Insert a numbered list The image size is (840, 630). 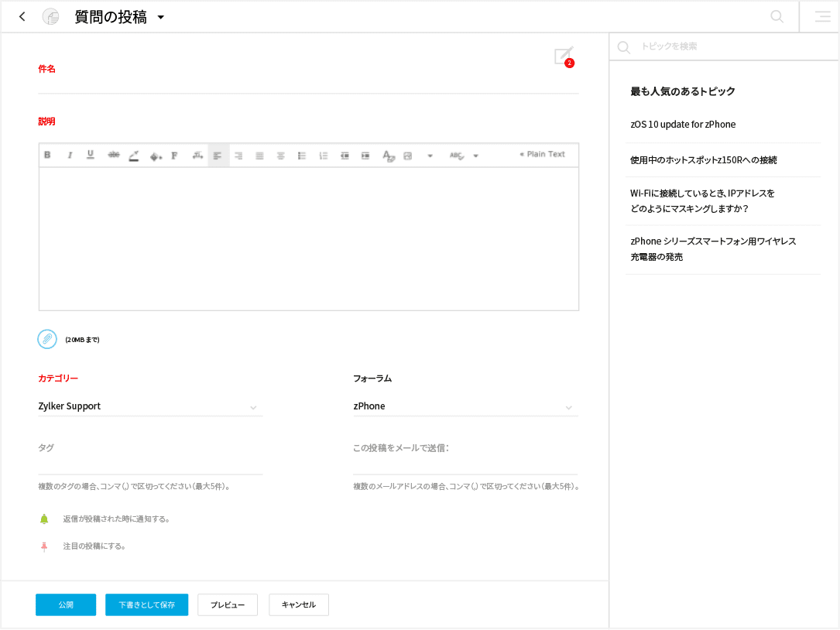click(324, 156)
